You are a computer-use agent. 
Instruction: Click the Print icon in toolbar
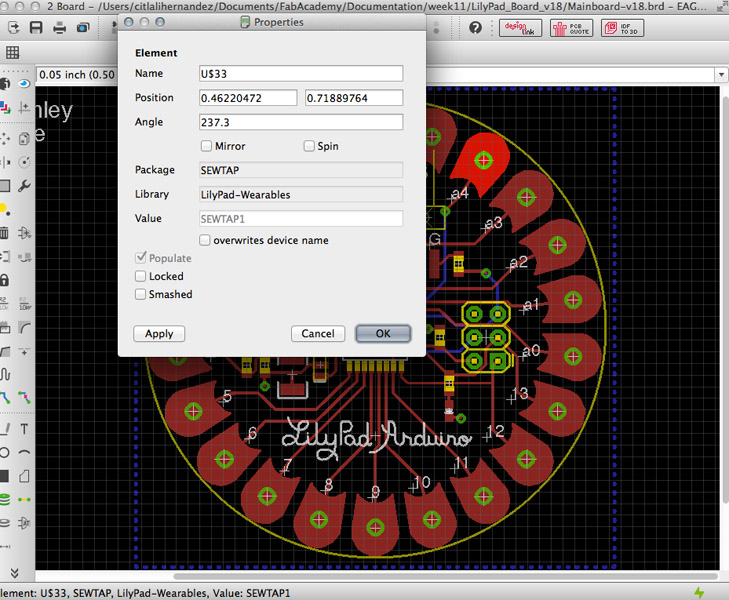(60, 28)
